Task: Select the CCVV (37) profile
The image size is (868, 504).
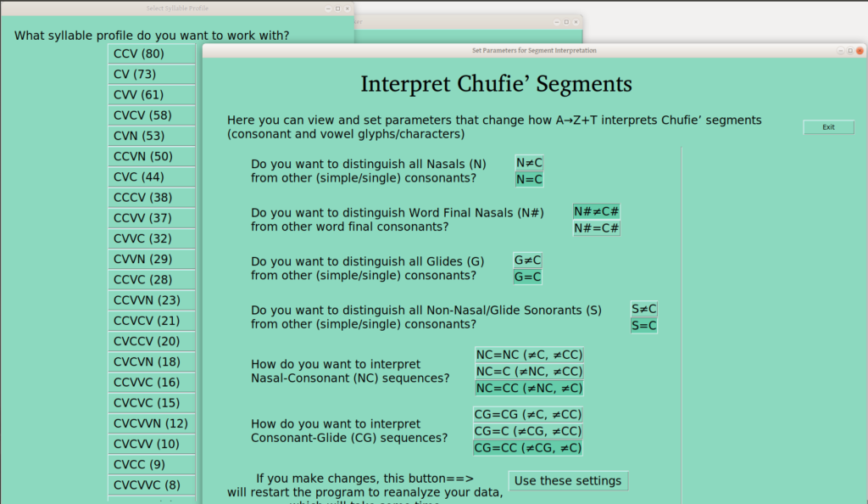Action: pyautogui.click(x=151, y=218)
